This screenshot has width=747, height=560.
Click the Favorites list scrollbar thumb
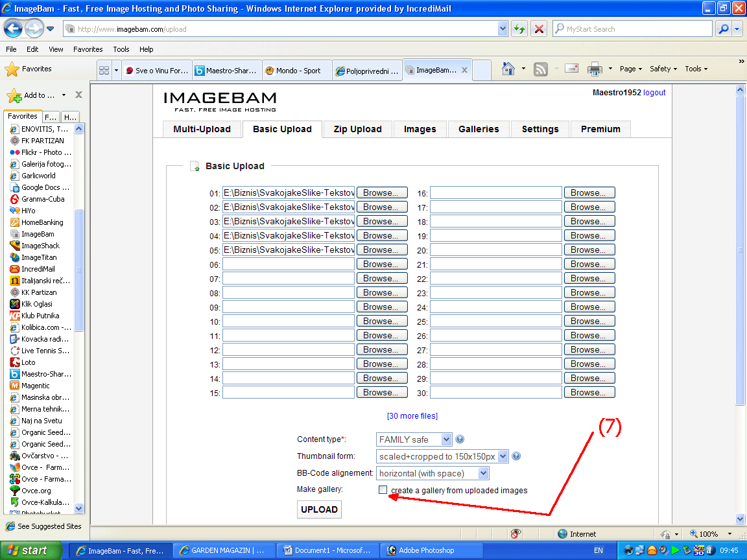click(x=79, y=270)
